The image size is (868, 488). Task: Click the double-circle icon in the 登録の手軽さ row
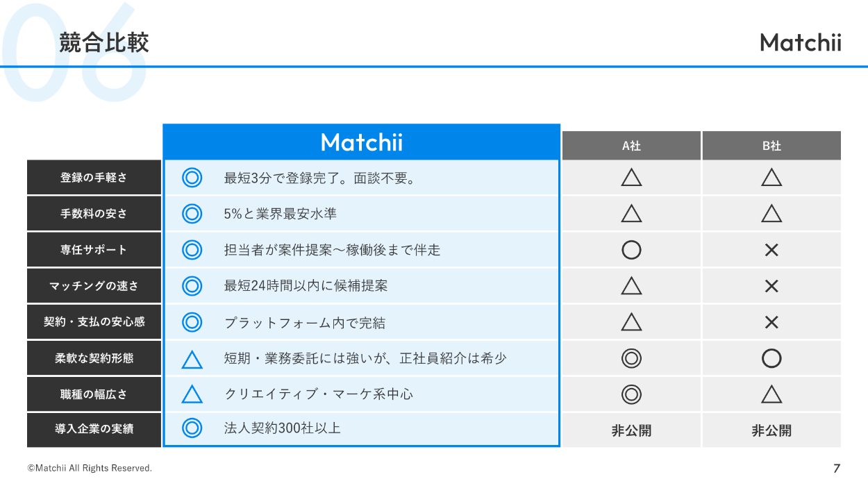[192, 178]
